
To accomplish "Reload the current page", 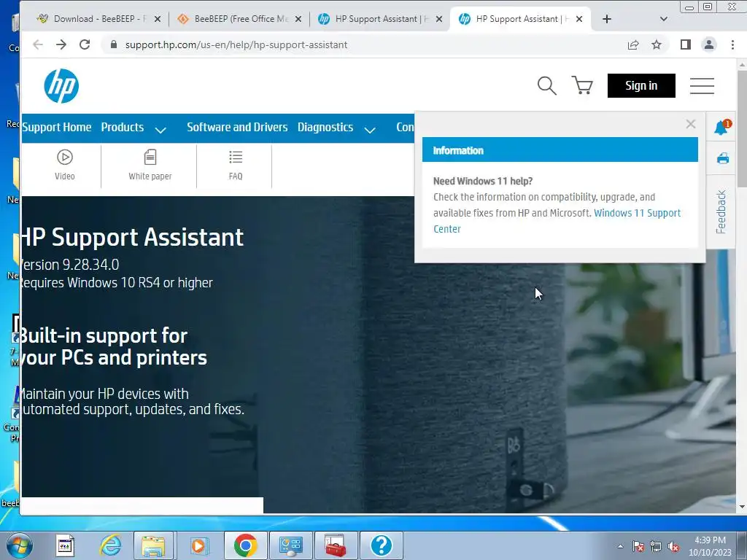I will click(85, 44).
